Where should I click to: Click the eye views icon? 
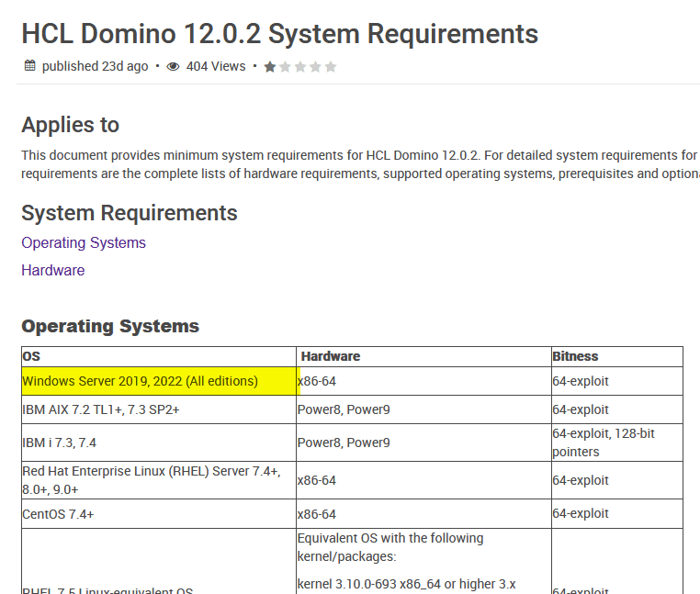[173, 66]
